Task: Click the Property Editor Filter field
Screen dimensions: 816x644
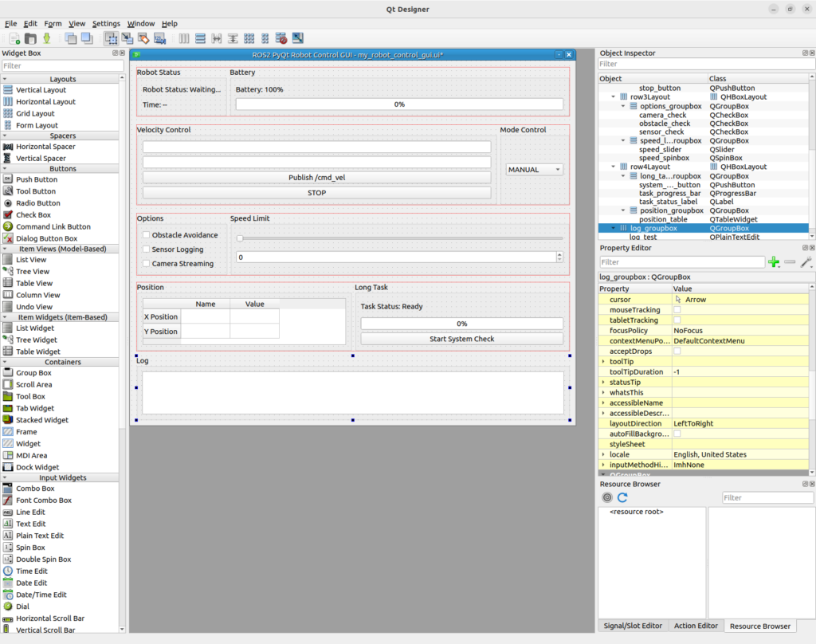Action: (682, 262)
